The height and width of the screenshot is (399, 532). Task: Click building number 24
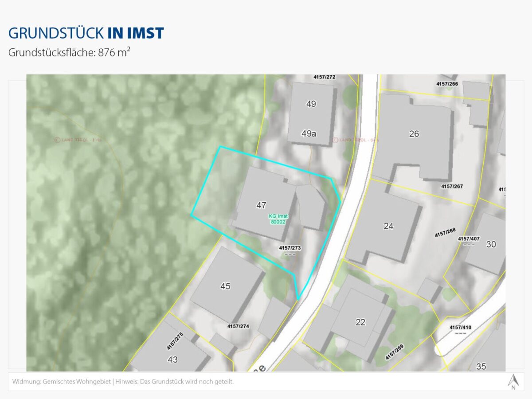tap(388, 226)
